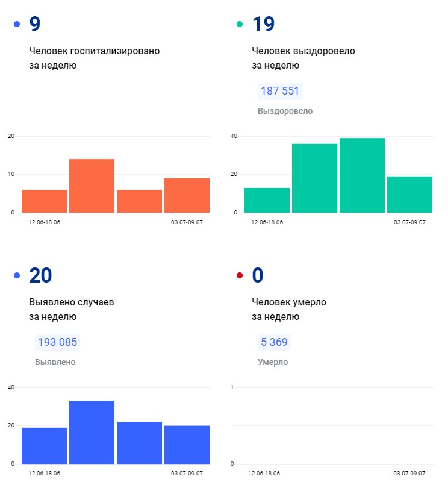This screenshot has height=488, width=448.
Task: Click the first teal bar for 12.06-18.06
Action: 267,200
